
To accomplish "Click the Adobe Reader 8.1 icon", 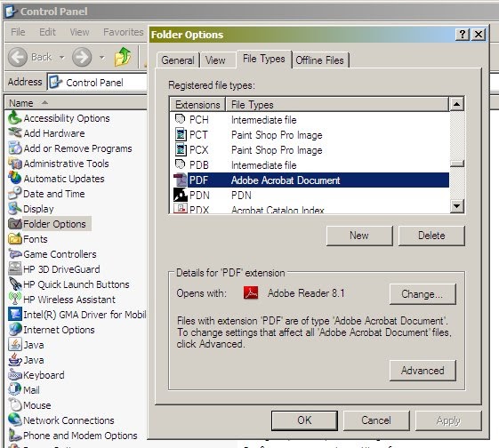I will 251,292.
